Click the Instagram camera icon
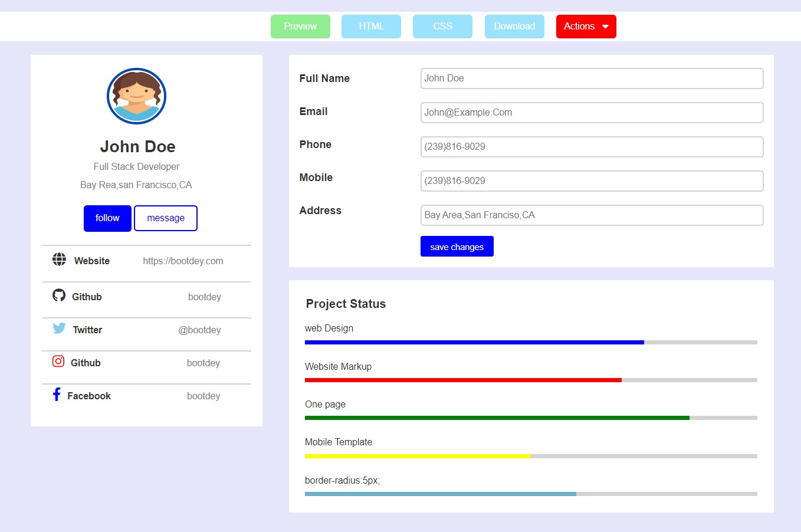This screenshot has height=532, width=801. [x=58, y=361]
